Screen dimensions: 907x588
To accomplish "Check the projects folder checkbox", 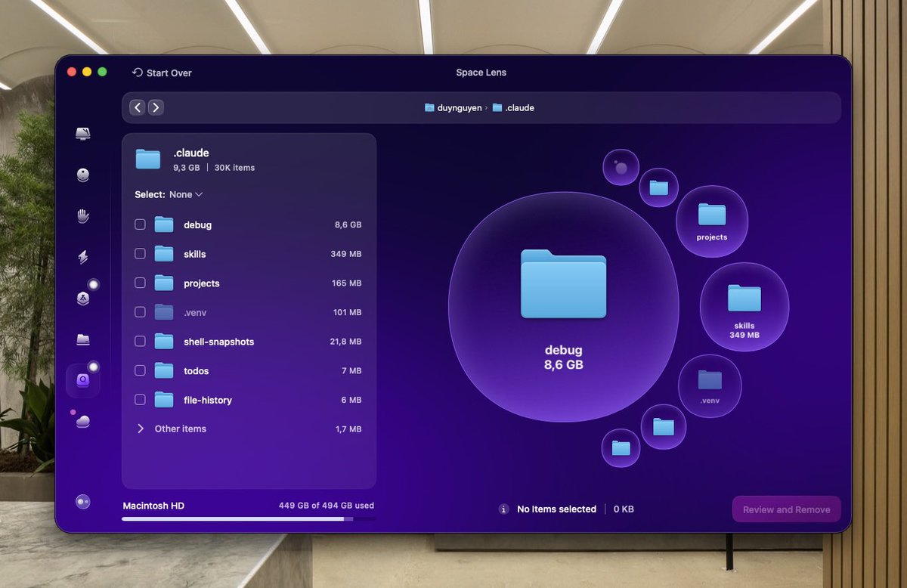I will pyautogui.click(x=140, y=283).
